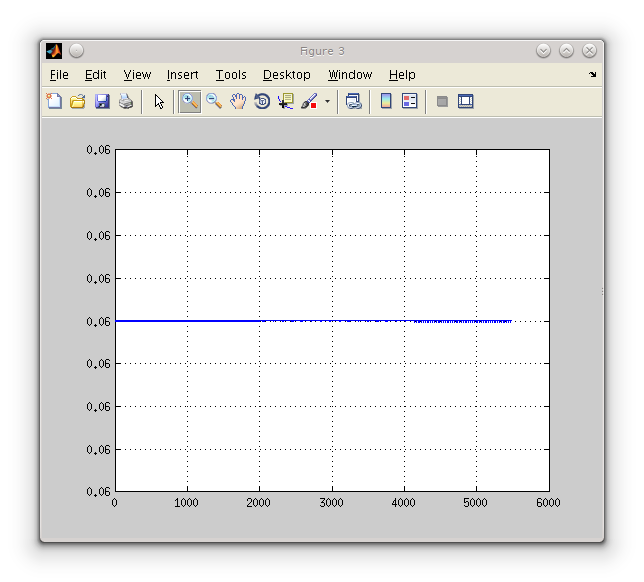Open a file using the folder icon

coord(78,101)
